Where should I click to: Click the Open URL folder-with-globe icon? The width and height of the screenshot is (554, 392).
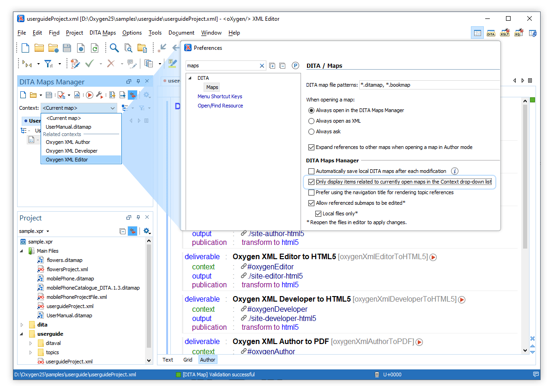coord(53,48)
